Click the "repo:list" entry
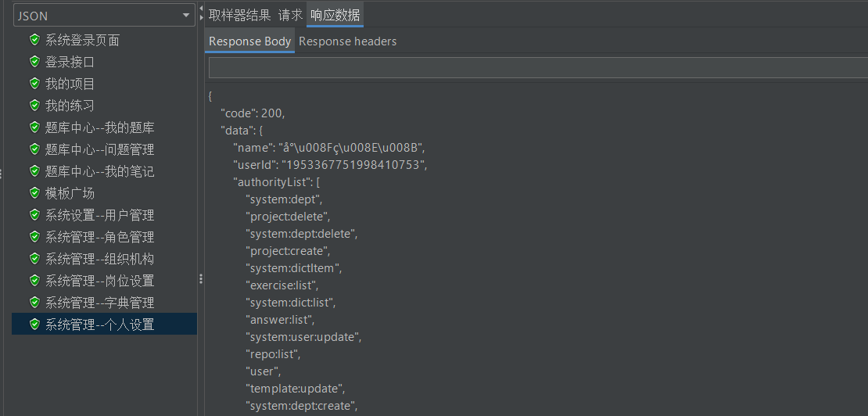868x416 pixels. pos(273,353)
